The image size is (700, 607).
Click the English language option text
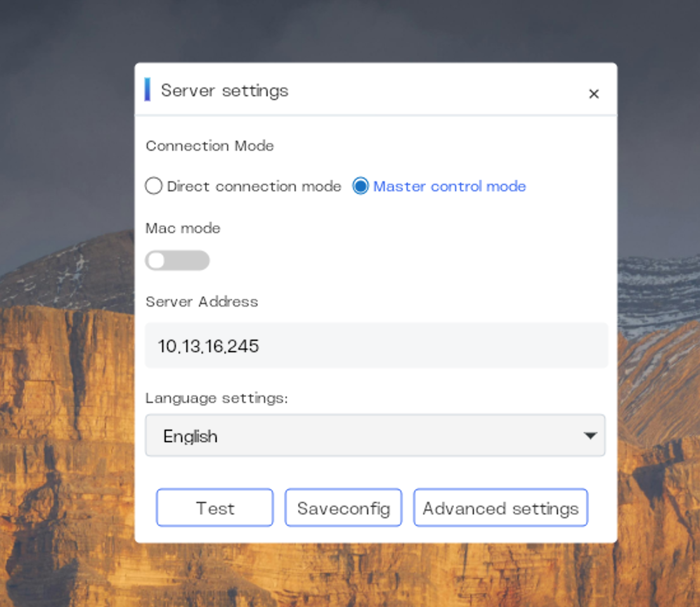tap(190, 435)
